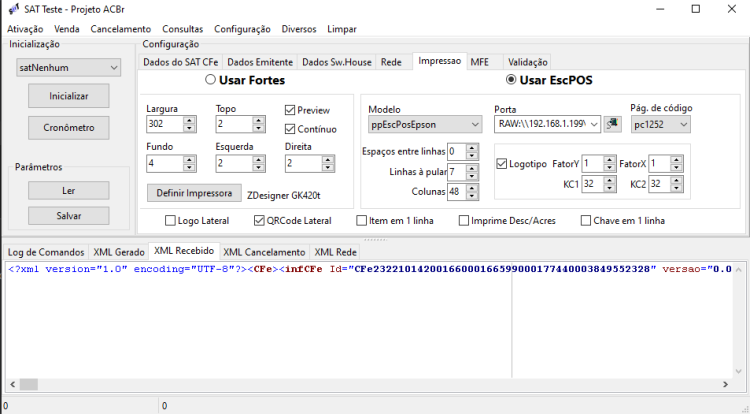
Task: Click the horizontal scrollbar right arrow
Action: pos(726,384)
